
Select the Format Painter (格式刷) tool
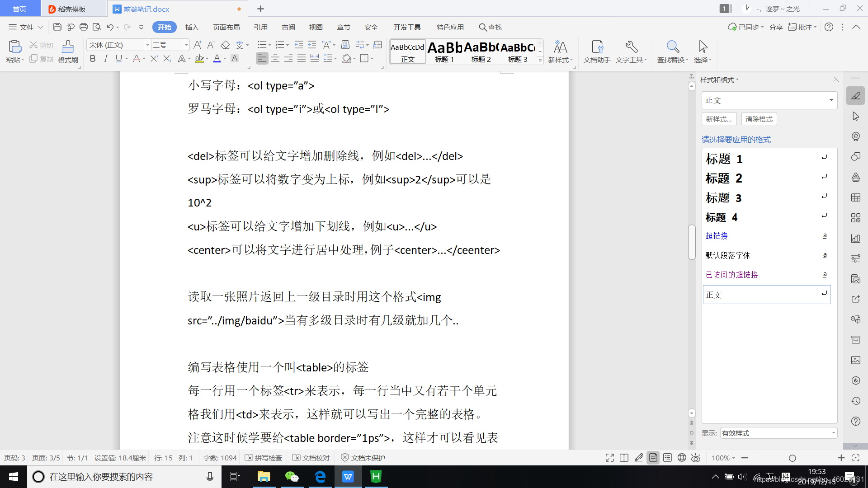click(x=68, y=52)
